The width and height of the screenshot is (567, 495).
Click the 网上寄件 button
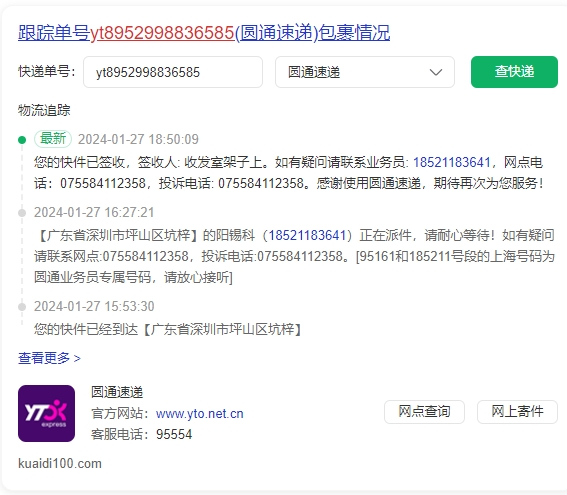(x=517, y=411)
